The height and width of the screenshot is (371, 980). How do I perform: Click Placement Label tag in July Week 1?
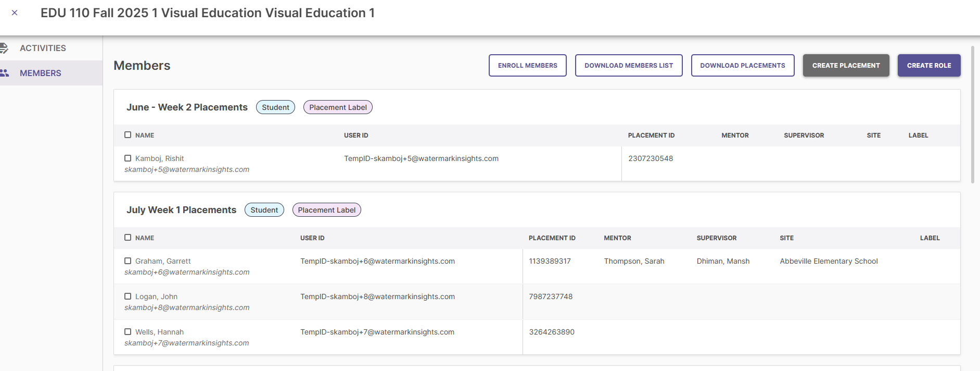(326, 210)
